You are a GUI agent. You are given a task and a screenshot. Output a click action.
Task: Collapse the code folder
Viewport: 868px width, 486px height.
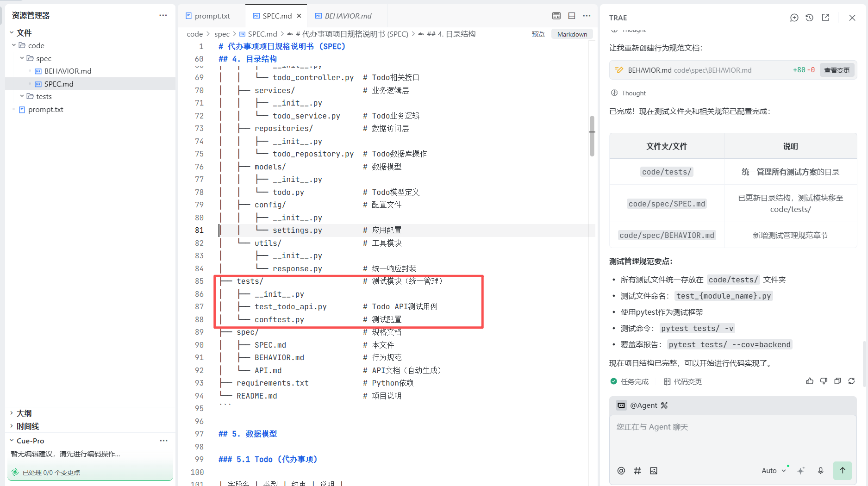14,45
